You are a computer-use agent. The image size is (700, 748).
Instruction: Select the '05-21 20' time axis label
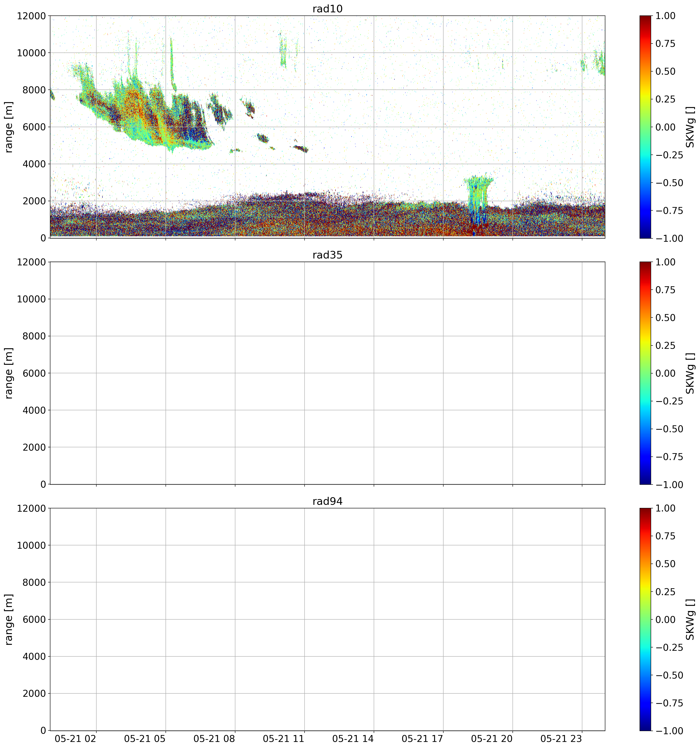pyautogui.click(x=492, y=739)
